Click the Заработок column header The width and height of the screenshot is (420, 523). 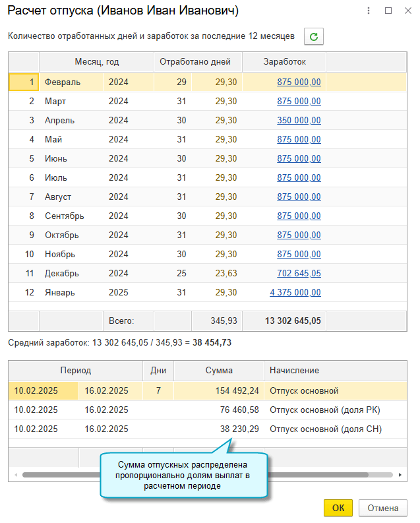[x=284, y=62]
